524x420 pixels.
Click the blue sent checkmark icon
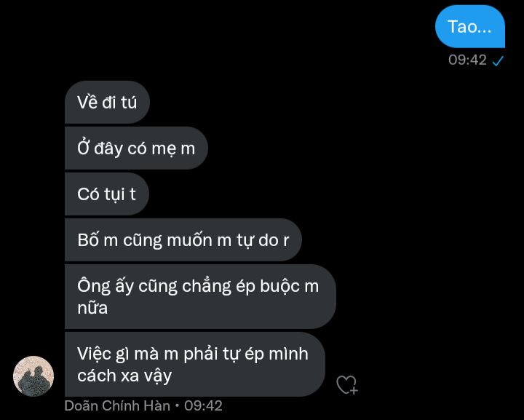(x=498, y=61)
